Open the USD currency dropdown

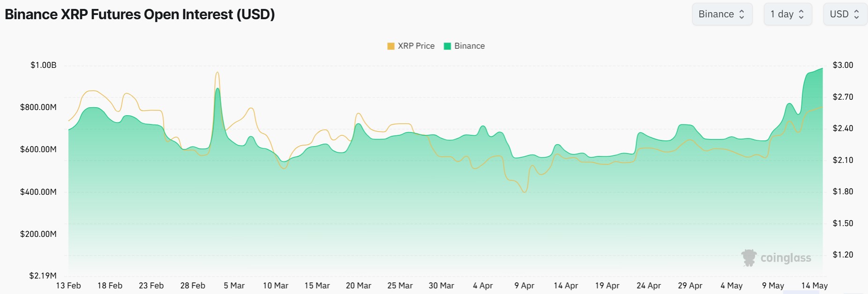coord(845,14)
